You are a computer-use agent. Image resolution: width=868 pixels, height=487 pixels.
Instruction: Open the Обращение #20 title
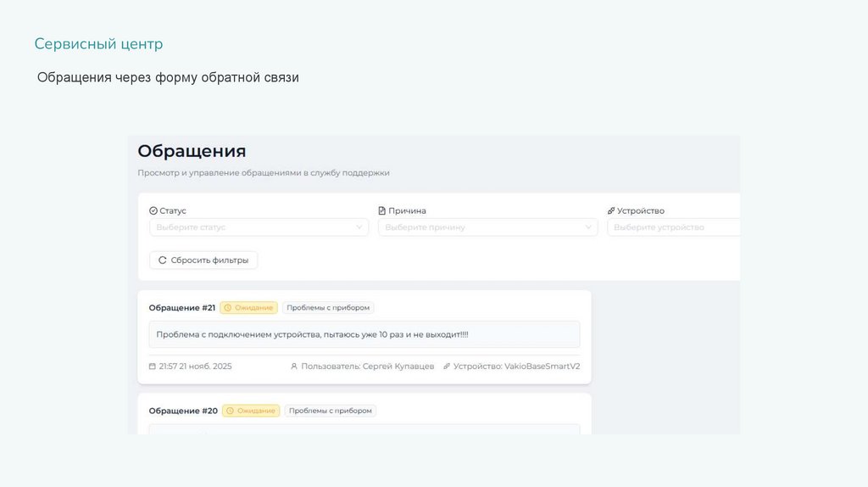tap(183, 411)
